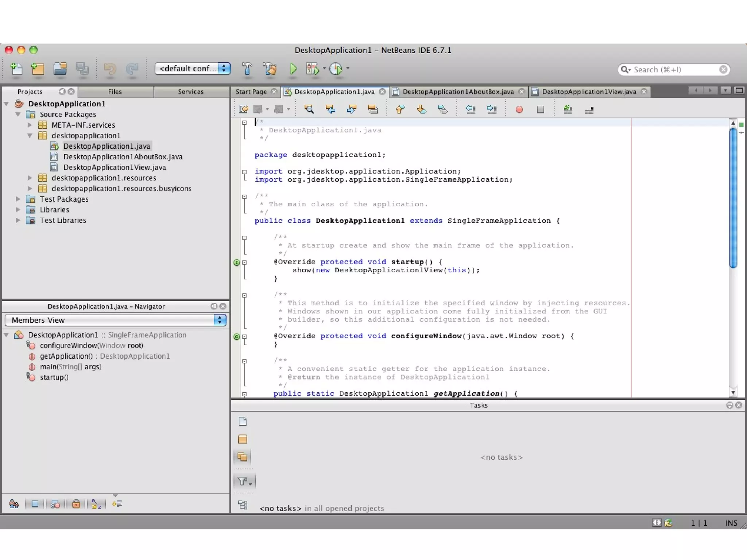747x560 pixels.
Task: Click the Redo arrow icon
Action: point(132,69)
